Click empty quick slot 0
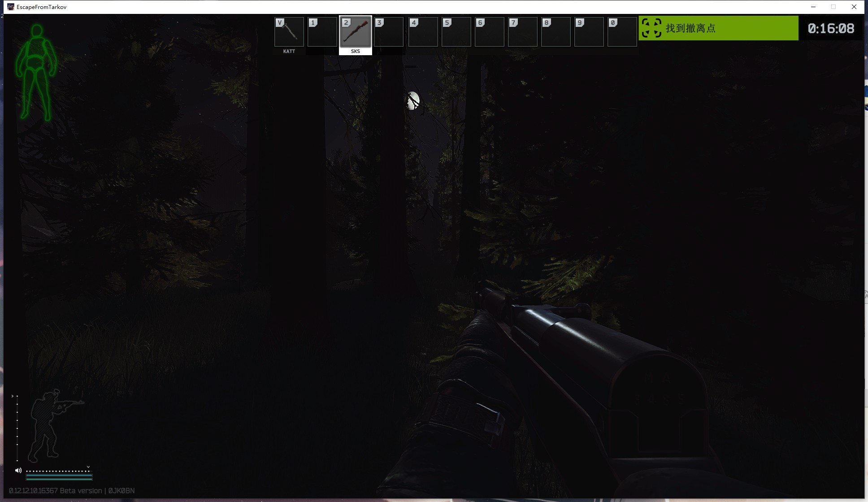Image resolution: width=868 pixels, height=502 pixels. [x=622, y=32]
